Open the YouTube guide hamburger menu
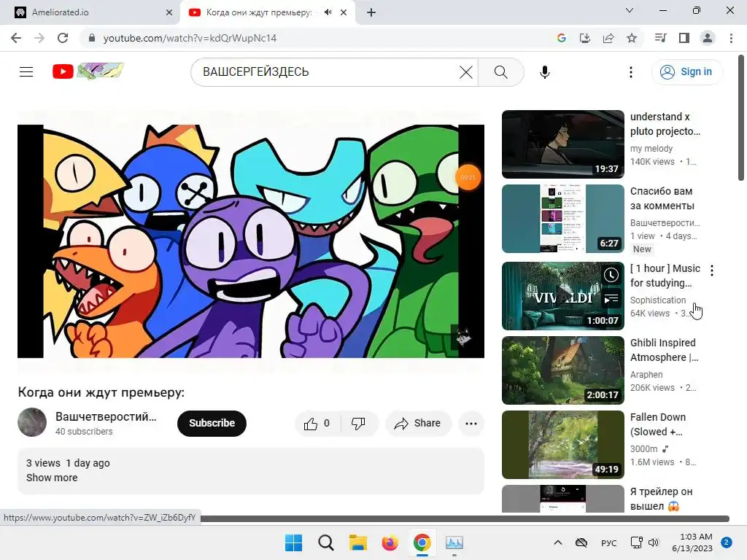The height and width of the screenshot is (560, 747). [x=26, y=72]
